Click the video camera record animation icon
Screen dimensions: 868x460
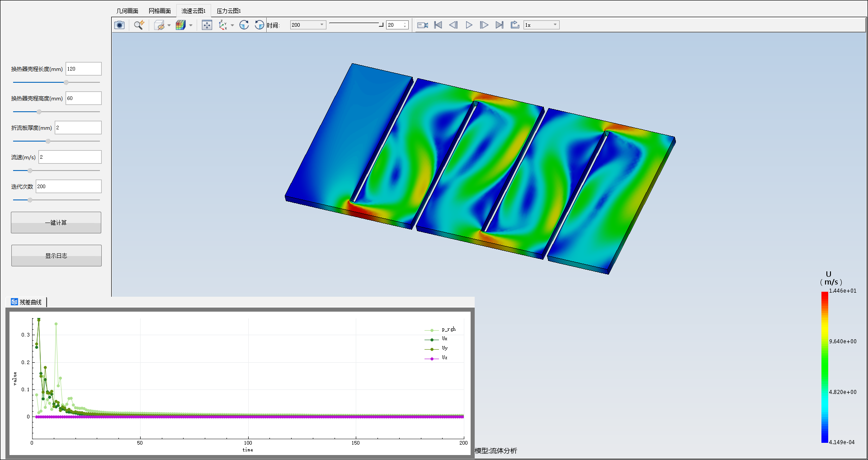(423, 25)
